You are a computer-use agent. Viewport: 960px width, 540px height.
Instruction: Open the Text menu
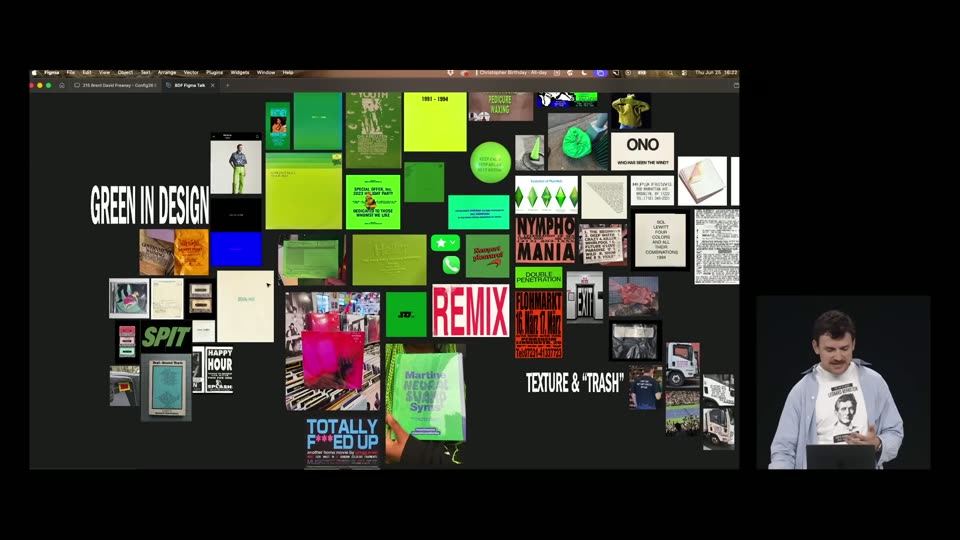tap(146, 72)
